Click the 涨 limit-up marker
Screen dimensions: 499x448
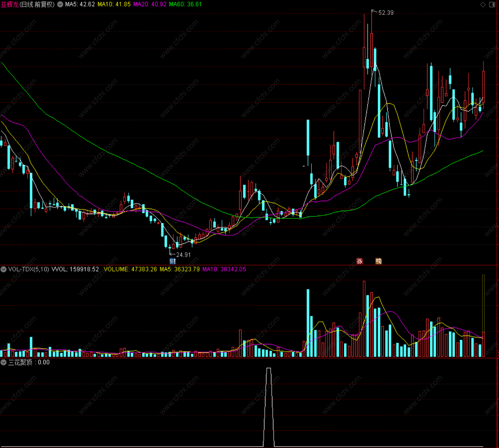click(x=360, y=261)
